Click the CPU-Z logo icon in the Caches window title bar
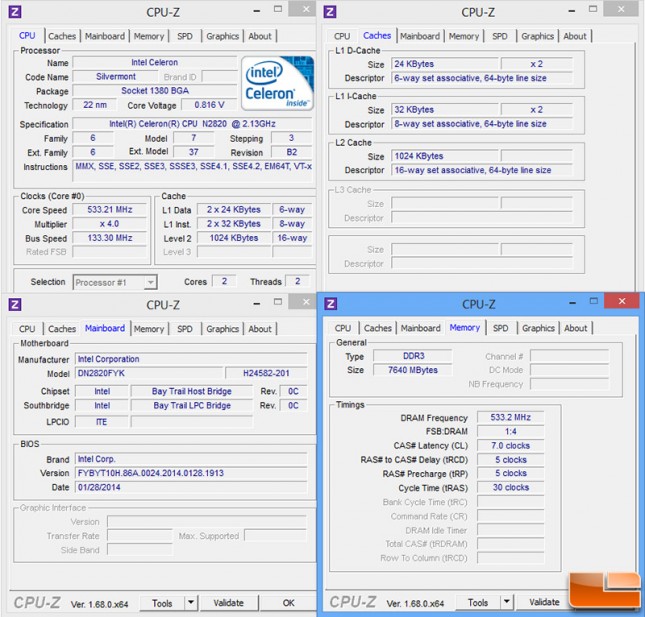Image resolution: width=645 pixels, height=617 pixels. (x=330, y=12)
